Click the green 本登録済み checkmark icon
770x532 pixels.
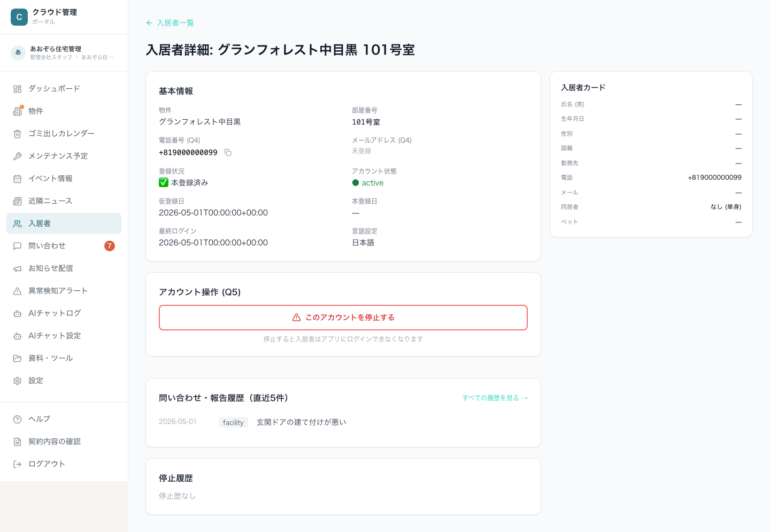tap(164, 182)
